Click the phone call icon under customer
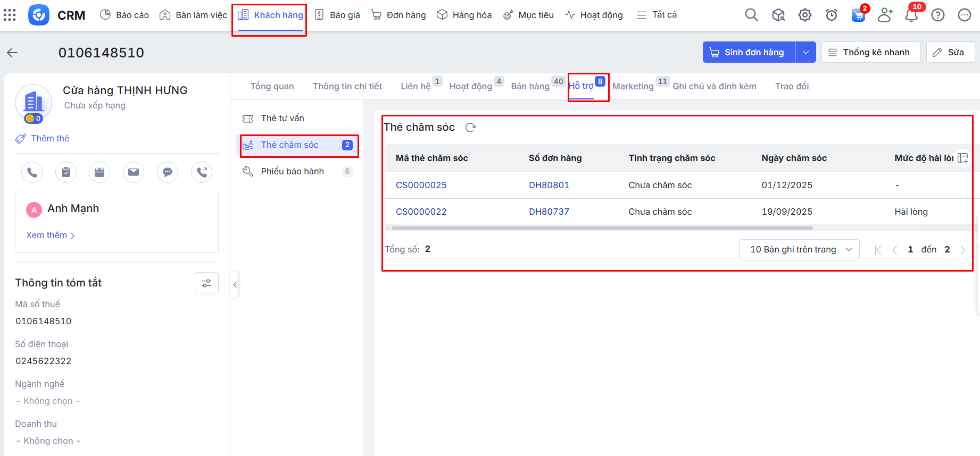The width and height of the screenshot is (980, 456). 32,172
